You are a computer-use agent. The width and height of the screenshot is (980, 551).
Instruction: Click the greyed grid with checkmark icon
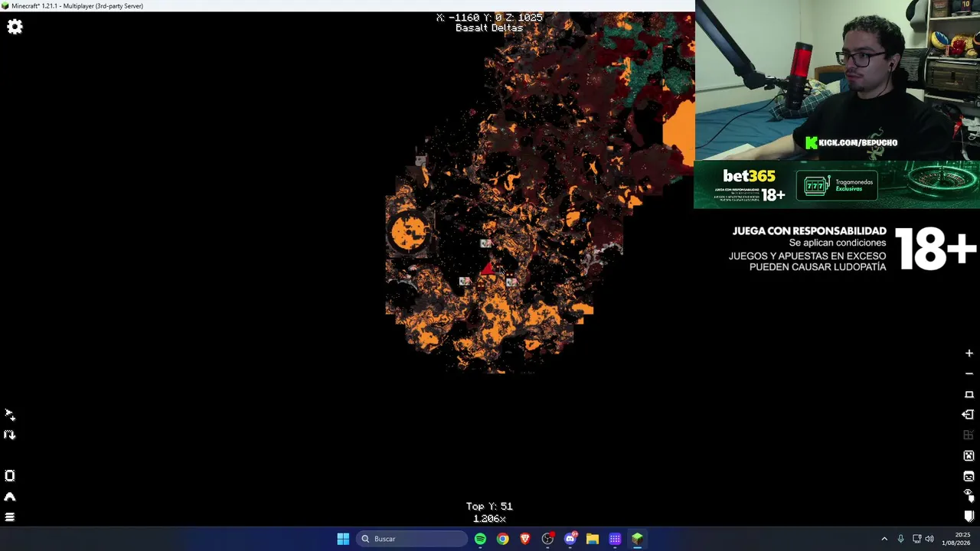[969, 435]
